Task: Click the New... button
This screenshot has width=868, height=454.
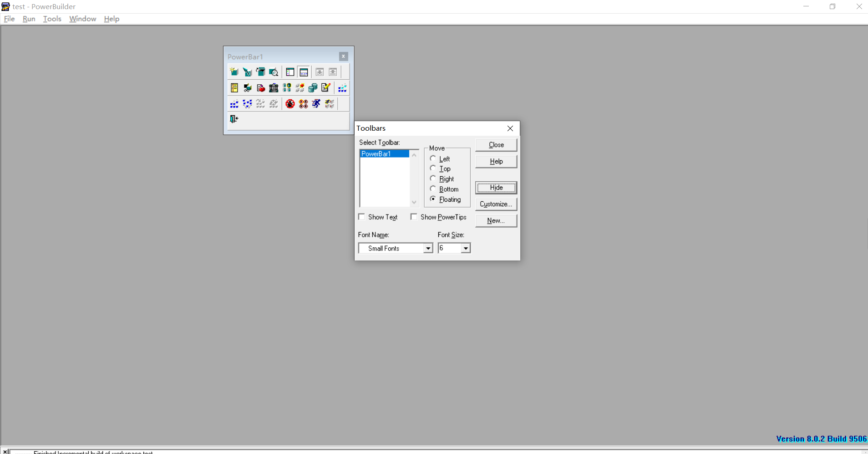Action: click(x=496, y=220)
